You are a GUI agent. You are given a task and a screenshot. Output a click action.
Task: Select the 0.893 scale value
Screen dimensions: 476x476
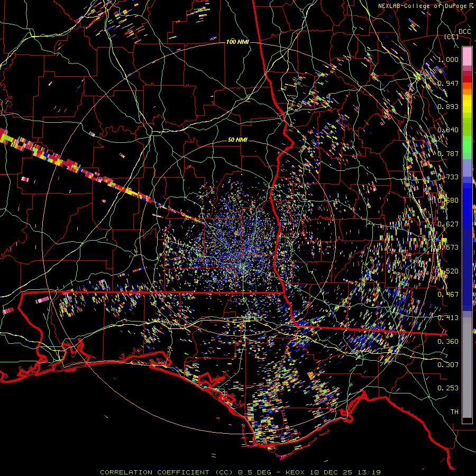point(448,106)
